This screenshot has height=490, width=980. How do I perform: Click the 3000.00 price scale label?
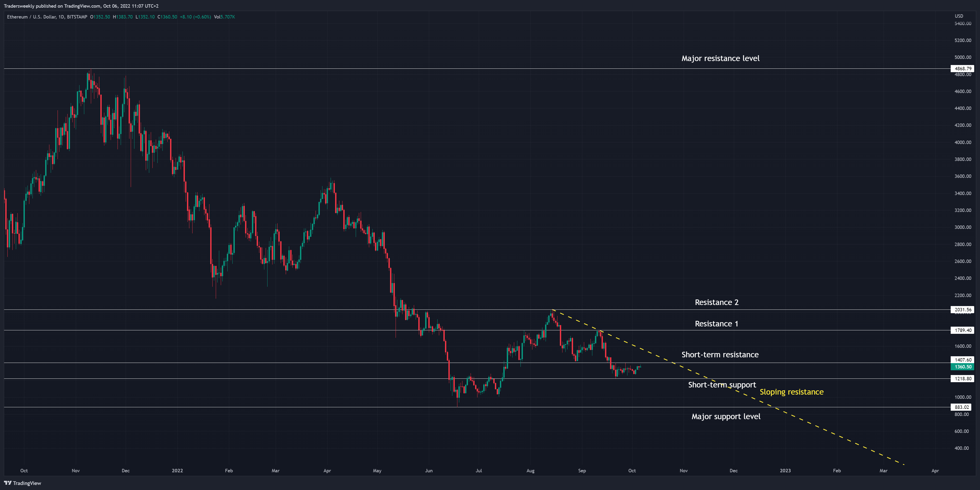tap(963, 227)
